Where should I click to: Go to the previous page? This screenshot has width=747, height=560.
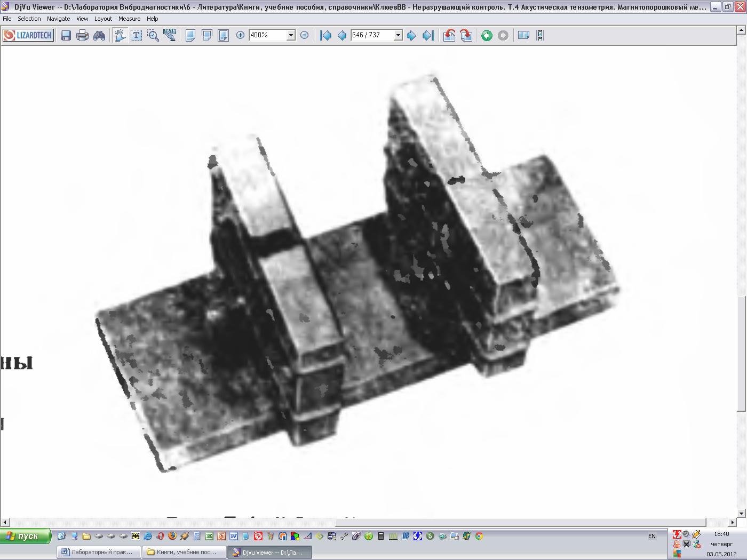point(342,35)
